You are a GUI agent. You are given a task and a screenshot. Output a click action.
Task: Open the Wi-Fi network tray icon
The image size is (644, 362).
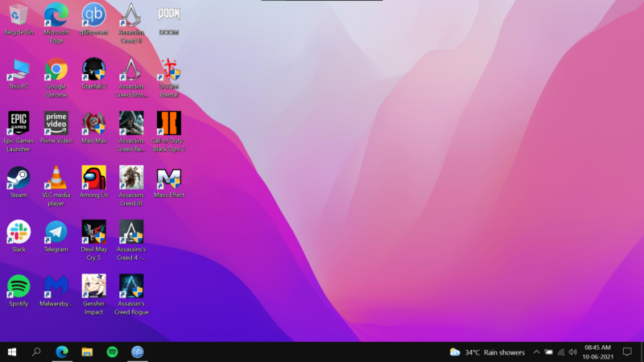click(561, 352)
